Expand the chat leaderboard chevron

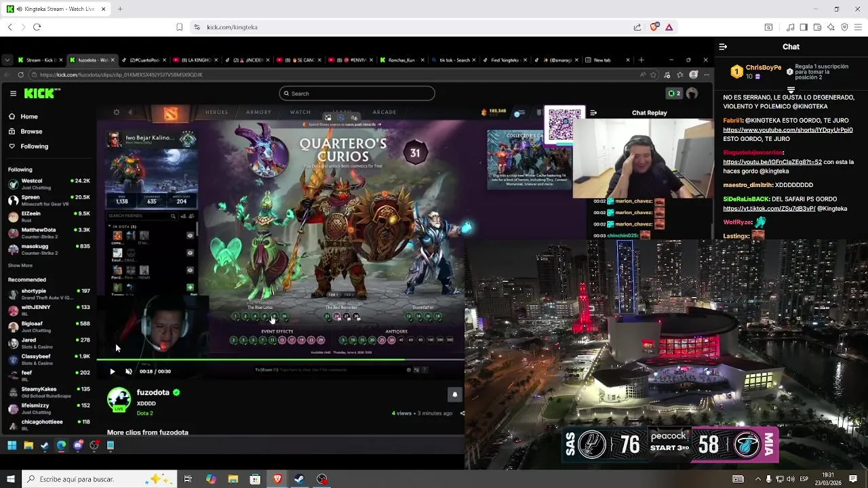[x=791, y=89]
